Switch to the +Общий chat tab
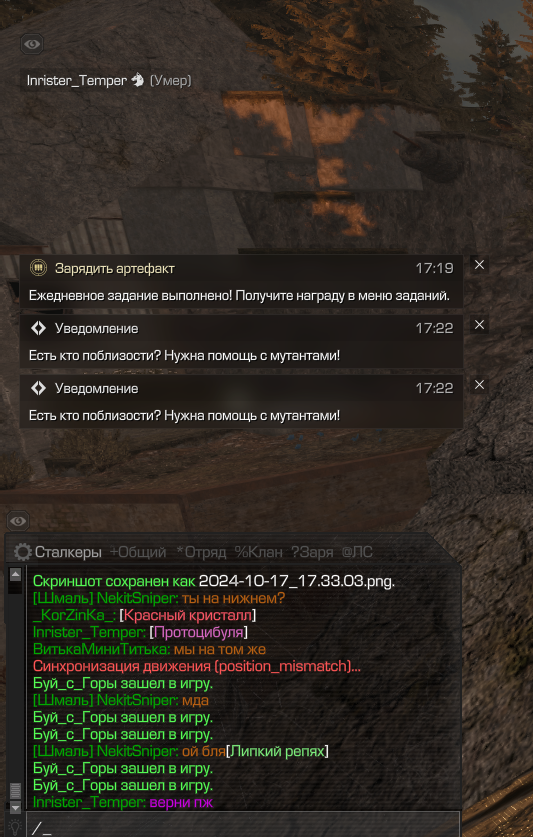This screenshot has height=837, width=533. click(x=138, y=552)
